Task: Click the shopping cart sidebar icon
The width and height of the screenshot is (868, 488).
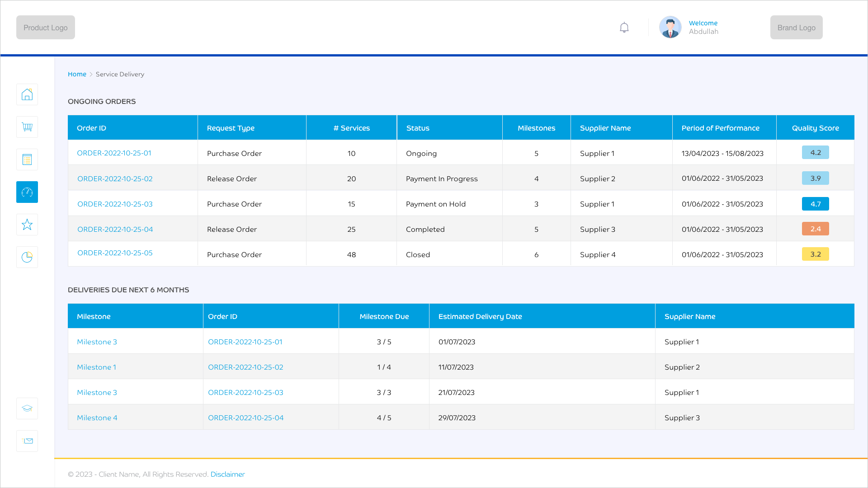Action: coord(27,127)
